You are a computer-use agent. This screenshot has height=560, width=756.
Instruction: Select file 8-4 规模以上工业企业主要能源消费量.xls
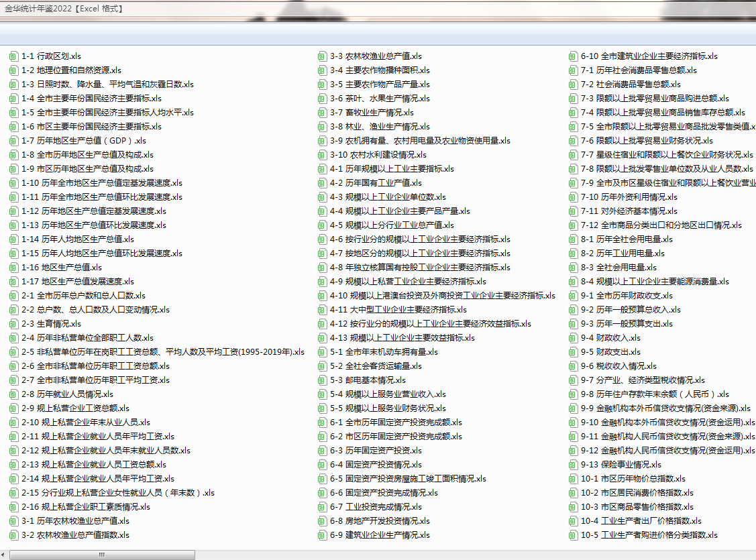click(655, 282)
